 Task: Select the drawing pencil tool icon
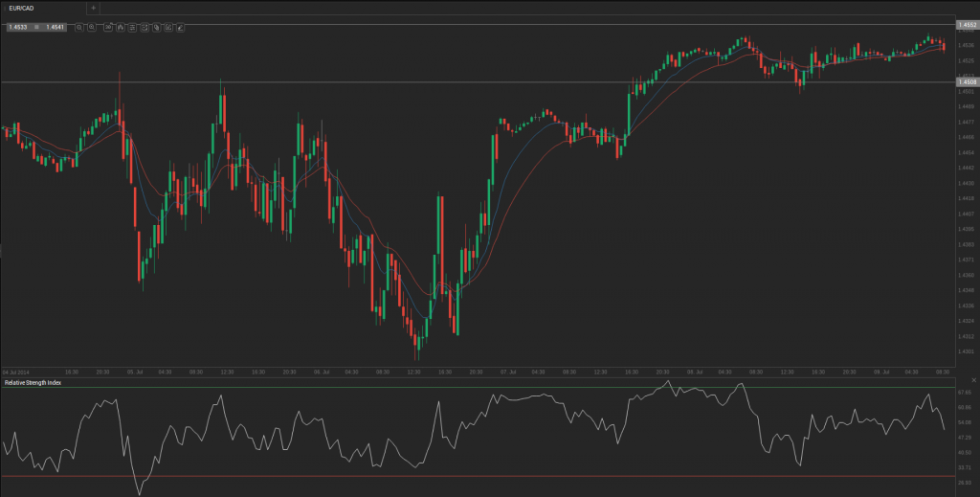pyautogui.click(x=180, y=27)
